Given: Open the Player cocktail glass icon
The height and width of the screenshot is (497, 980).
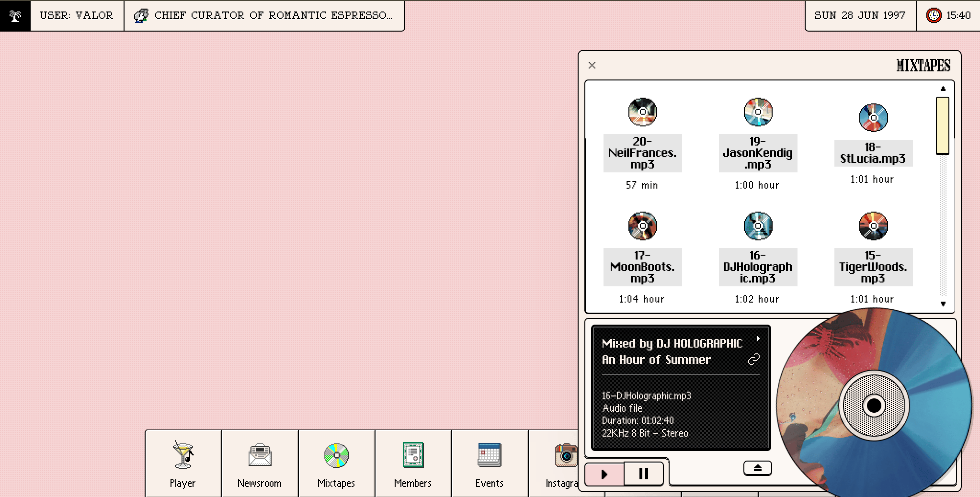Looking at the screenshot, I should [x=183, y=454].
